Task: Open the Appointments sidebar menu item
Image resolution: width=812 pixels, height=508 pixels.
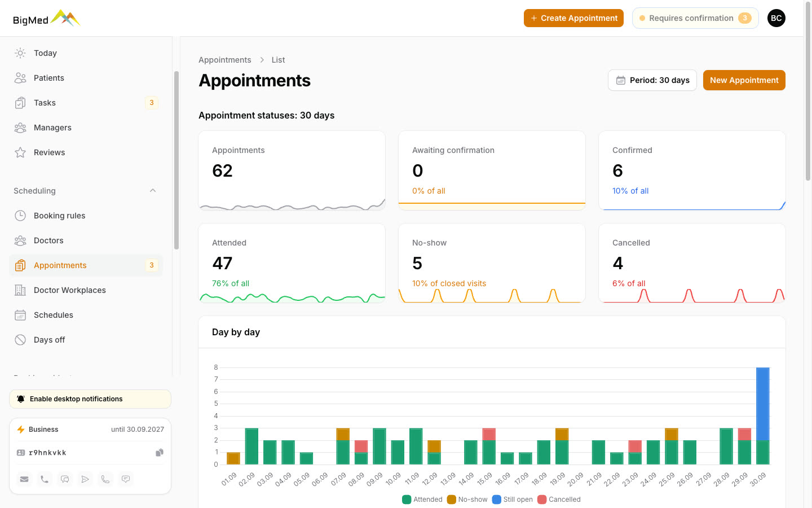Action: [x=86, y=265]
